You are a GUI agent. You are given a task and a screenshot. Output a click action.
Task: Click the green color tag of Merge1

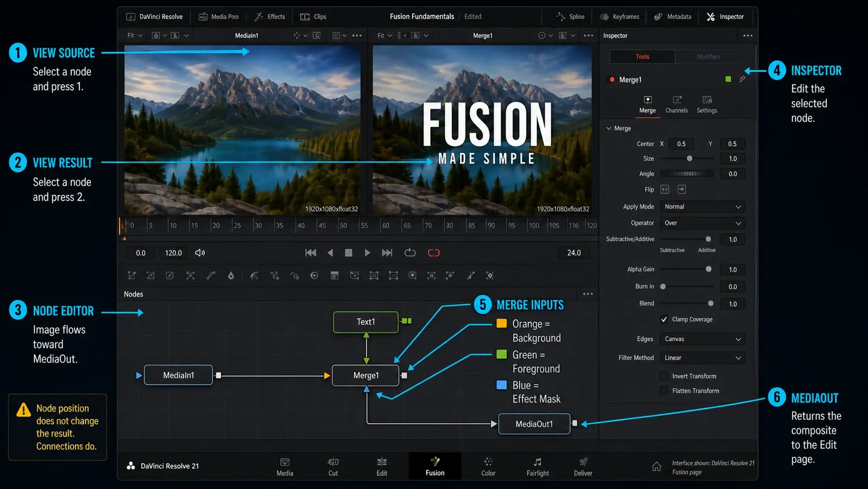click(728, 79)
